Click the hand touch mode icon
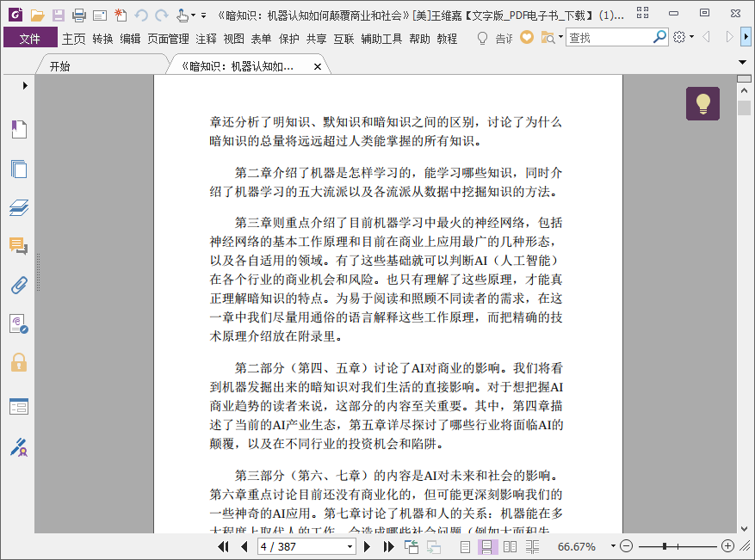Screen dimensions: 755x560 (x=183, y=15)
